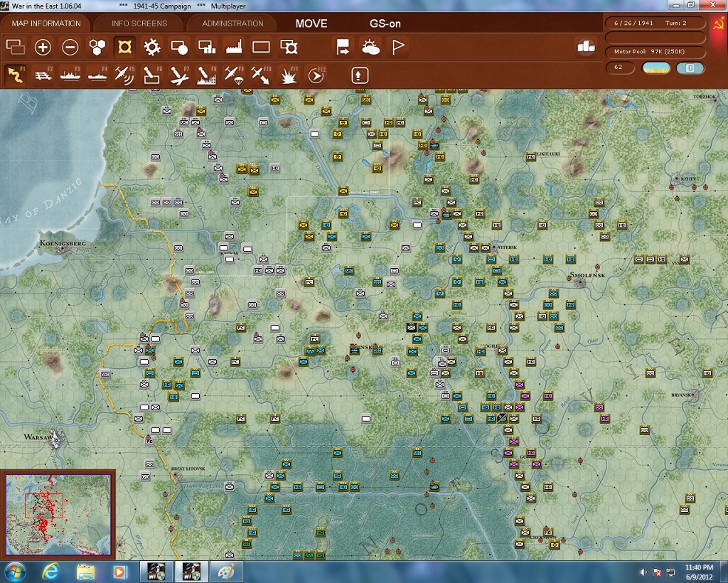Select the F2 rail mode icon

[x=43, y=75]
